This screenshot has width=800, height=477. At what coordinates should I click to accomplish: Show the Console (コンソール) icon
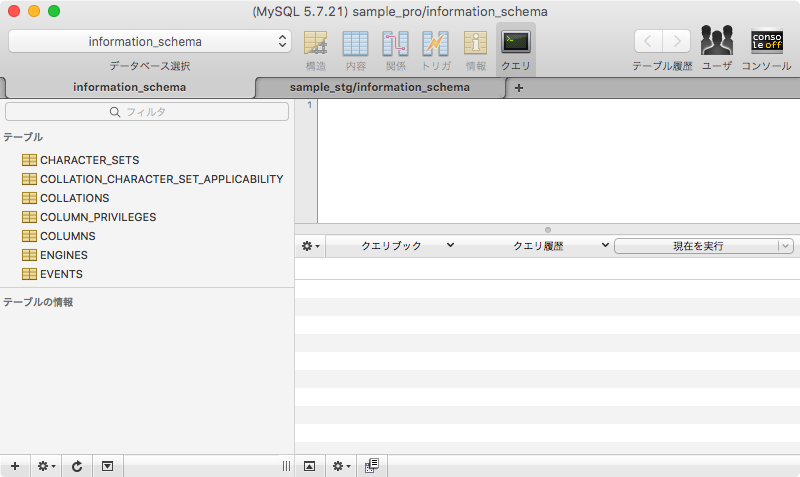766,41
